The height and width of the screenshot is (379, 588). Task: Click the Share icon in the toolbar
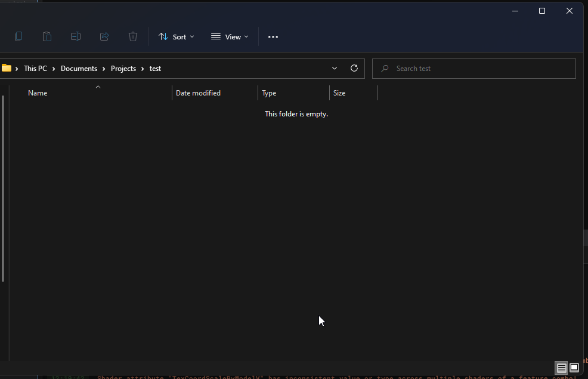coord(104,36)
